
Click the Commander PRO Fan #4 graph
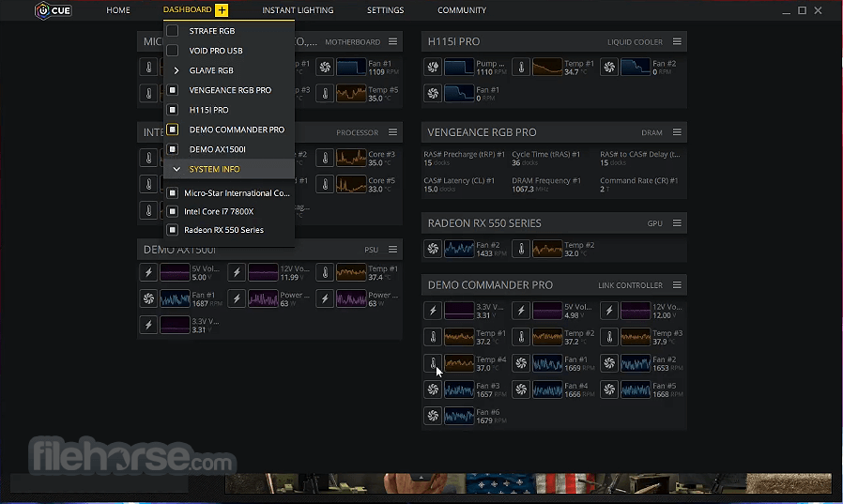pos(547,389)
